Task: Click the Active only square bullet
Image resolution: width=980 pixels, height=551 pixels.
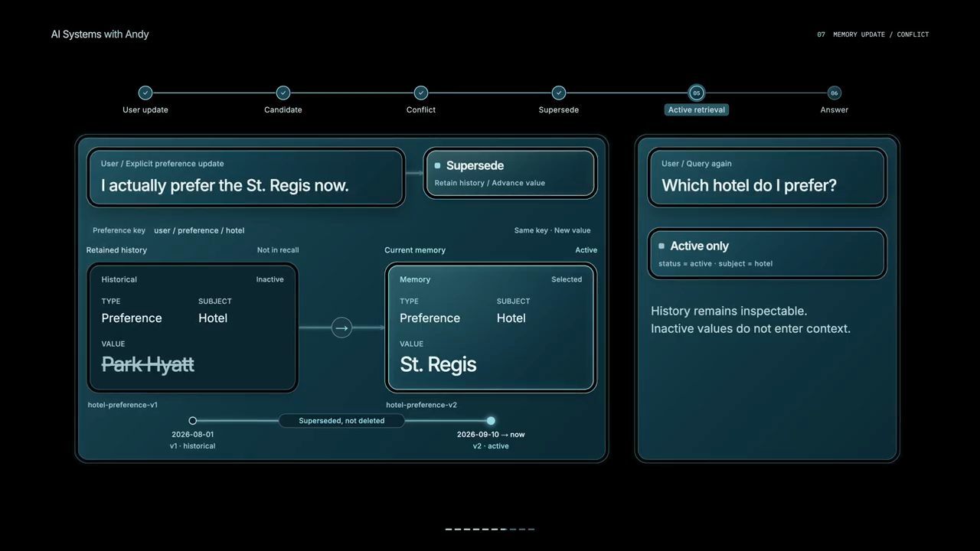Action: click(661, 246)
